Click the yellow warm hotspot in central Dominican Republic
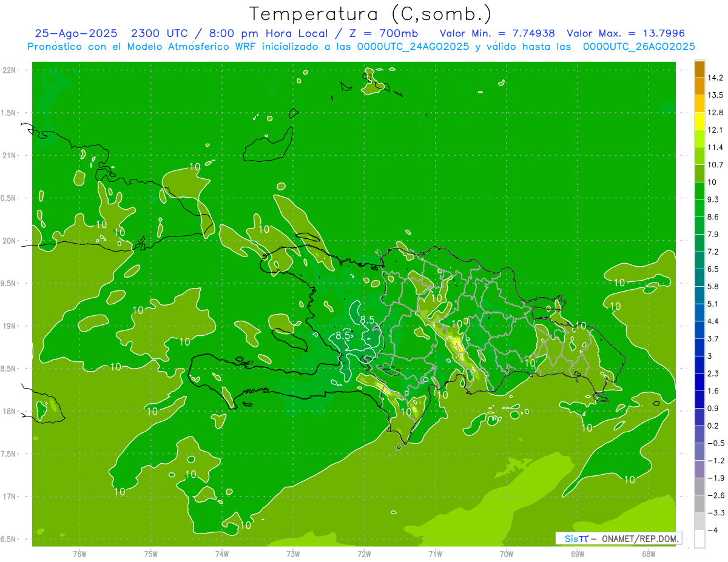Image resolution: width=728 pixels, height=562 pixels. coord(457,345)
